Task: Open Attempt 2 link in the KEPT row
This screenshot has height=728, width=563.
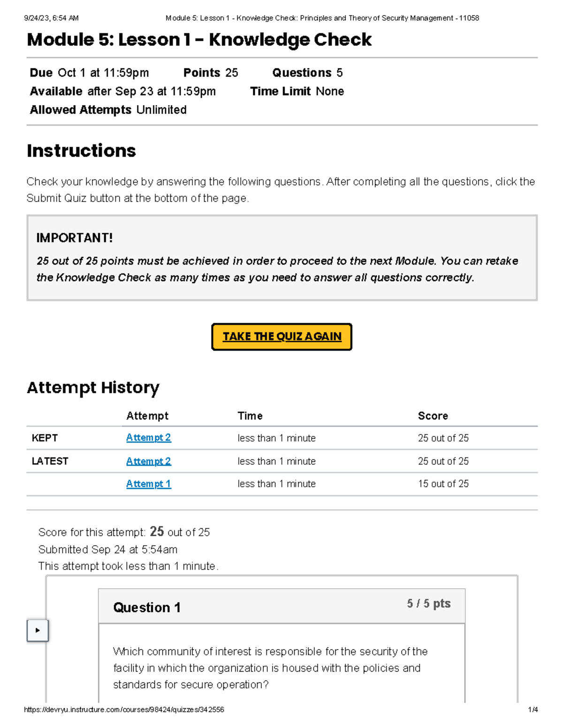Action: click(x=148, y=437)
